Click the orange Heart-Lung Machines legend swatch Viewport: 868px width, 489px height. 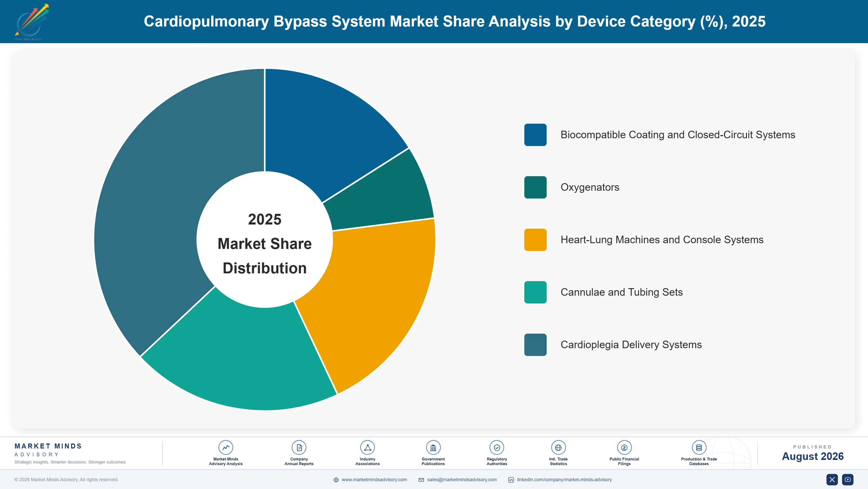pos(535,240)
